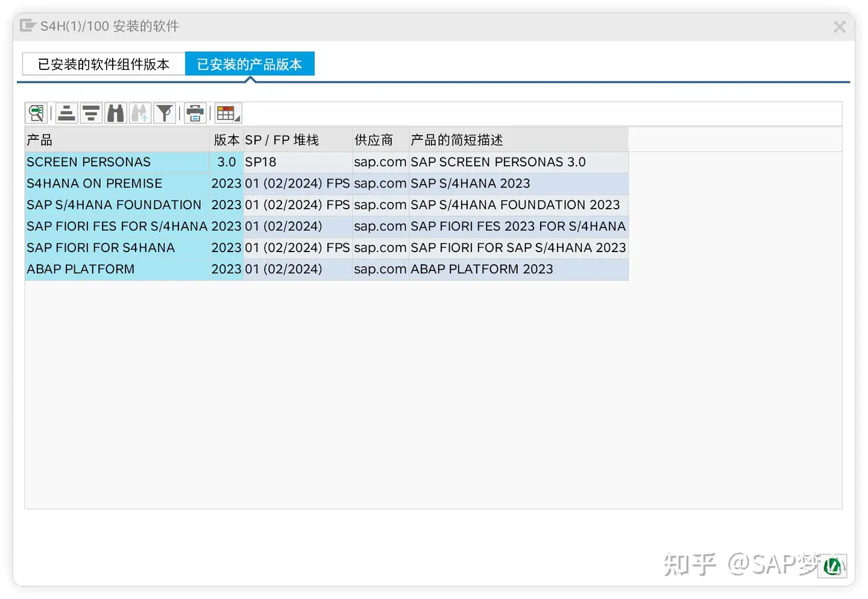The width and height of the screenshot is (868, 599).
Task: Click description SAP S/4HANA FOUNDATION 2023
Action: 518,204
